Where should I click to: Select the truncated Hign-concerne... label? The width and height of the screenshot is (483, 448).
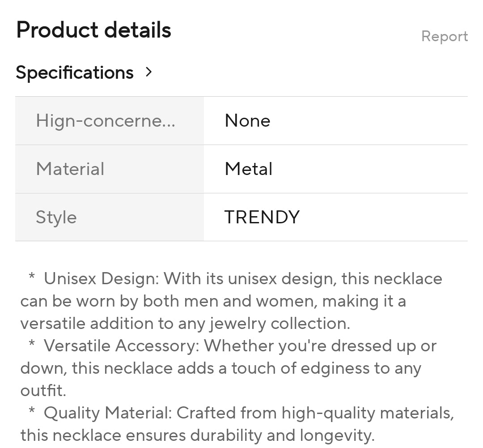(x=106, y=120)
